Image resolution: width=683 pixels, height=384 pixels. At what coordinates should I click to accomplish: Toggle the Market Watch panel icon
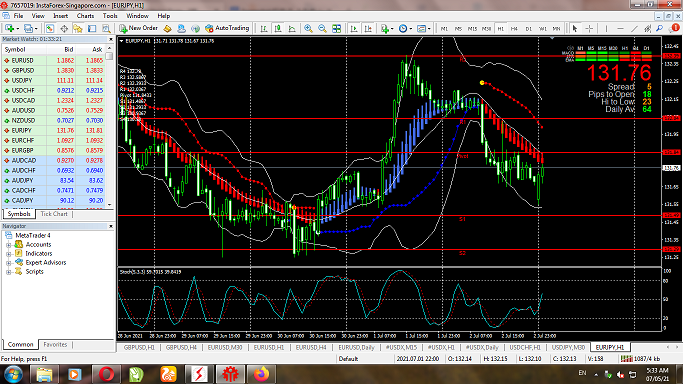coord(50,28)
